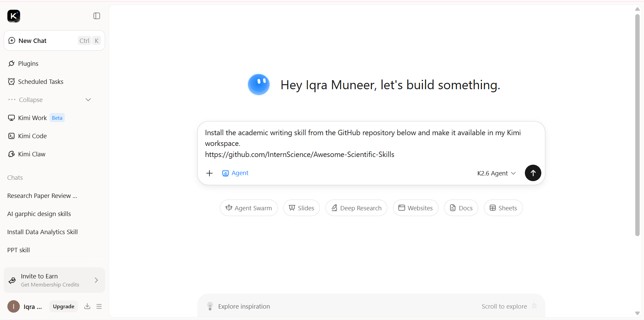Click the scrollbar up arrow
The height and width of the screenshot is (320, 644).
[x=637, y=9]
